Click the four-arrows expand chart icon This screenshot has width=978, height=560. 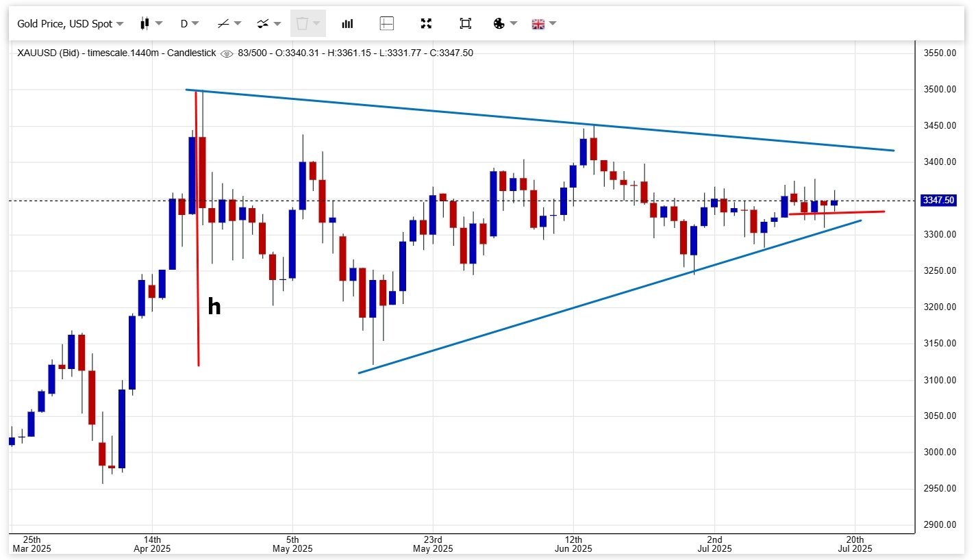click(426, 23)
